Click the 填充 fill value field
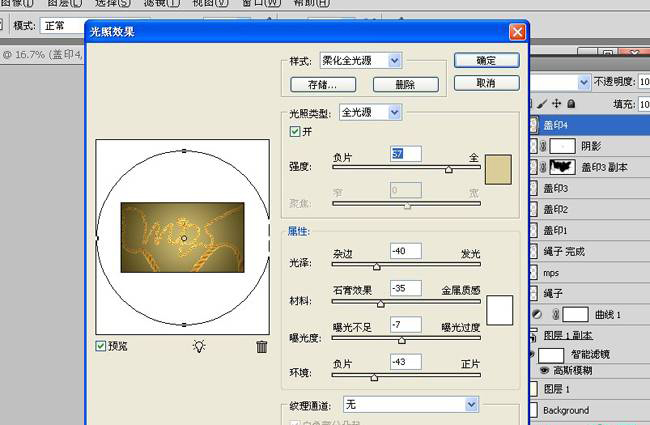Viewport: 650px width, 425px height. 644,104
